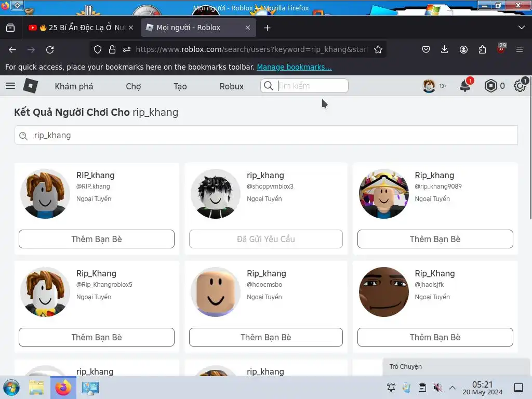This screenshot has width=532, height=399.
Task: Open own avatar profile in header
Action: click(429, 86)
